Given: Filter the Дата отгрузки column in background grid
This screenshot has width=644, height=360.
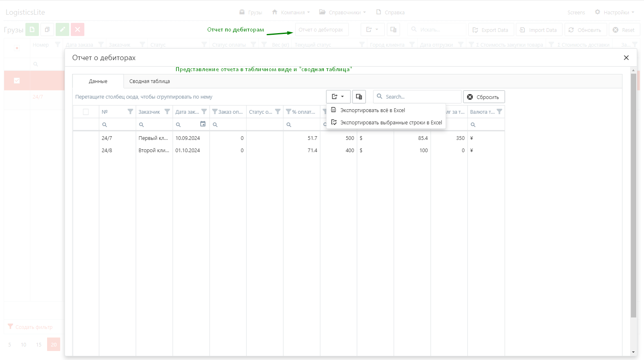Looking at the screenshot, I should (x=461, y=45).
